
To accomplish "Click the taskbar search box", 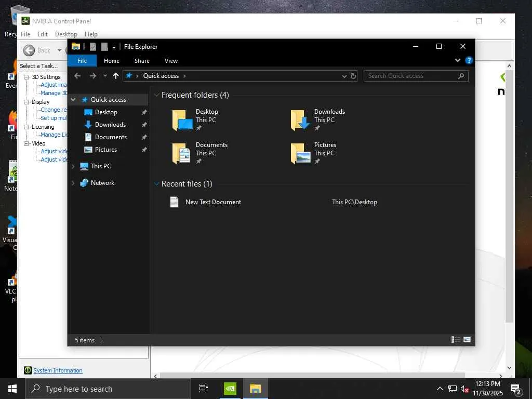I will coord(108,389).
